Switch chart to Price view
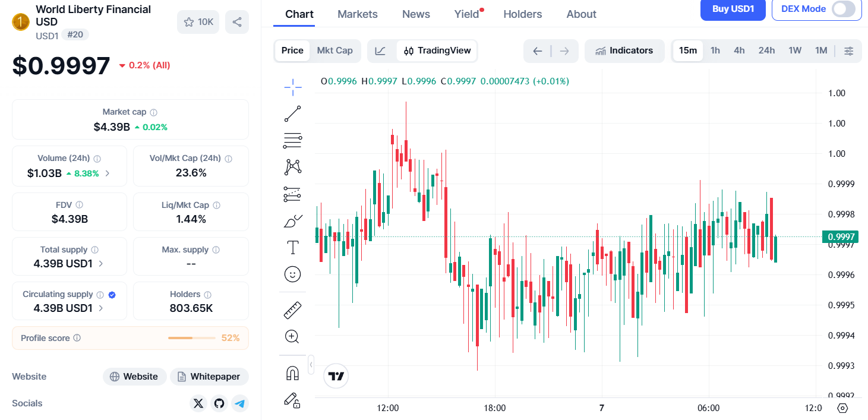This screenshot has height=420, width=868. coord(292,50)
